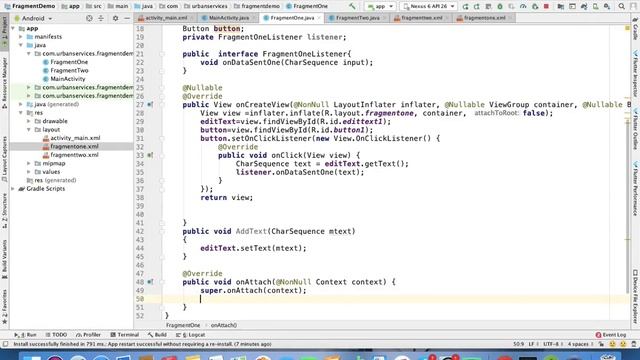Switch to the MainActivity.java tab
The image size is (640, 360).
pos(229,18)
